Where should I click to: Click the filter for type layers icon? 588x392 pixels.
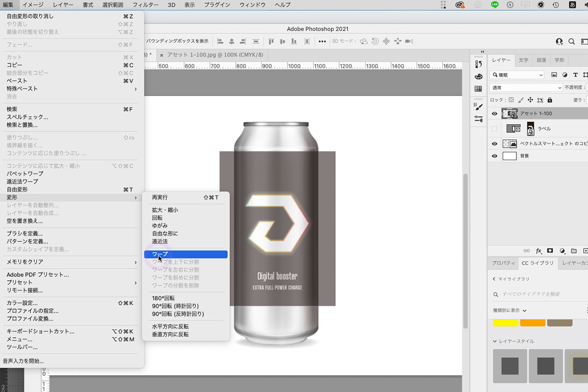pos(575,75)
